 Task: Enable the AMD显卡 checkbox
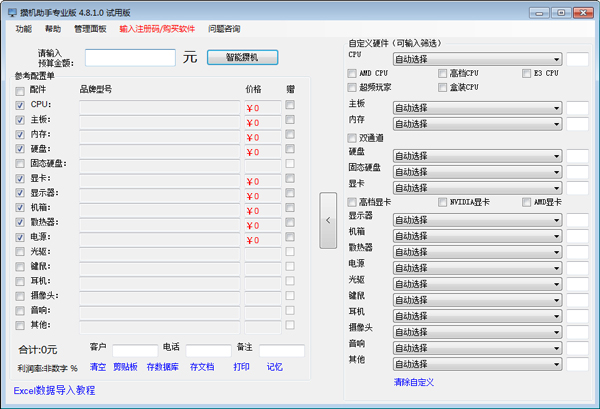point(527,202)
